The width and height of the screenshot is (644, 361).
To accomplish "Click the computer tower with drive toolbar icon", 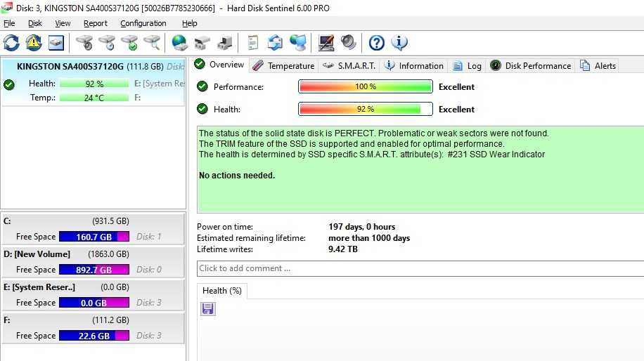I will pos(225,43).
